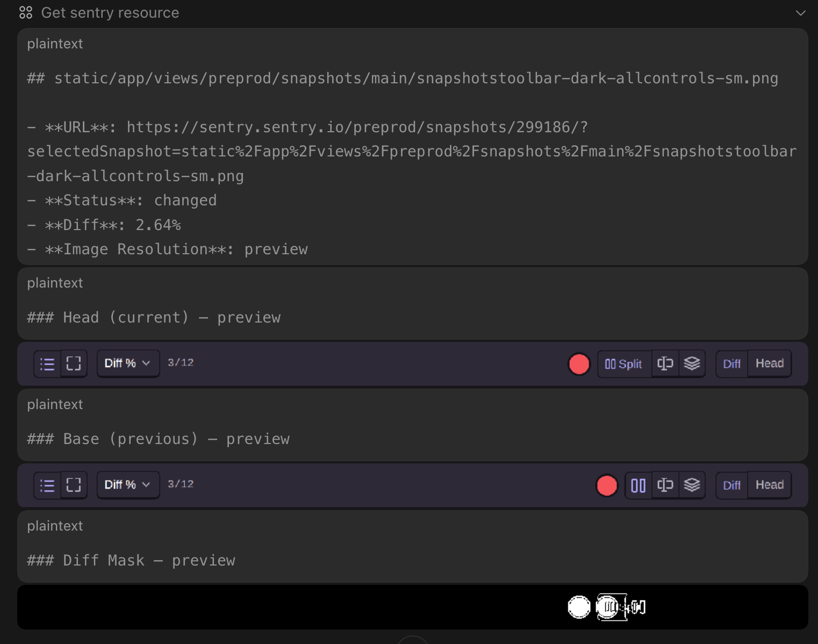Choose layers overlay icon in Base snapshot
The width and height of the screenshot is (818, 644).
click(692, 485)
